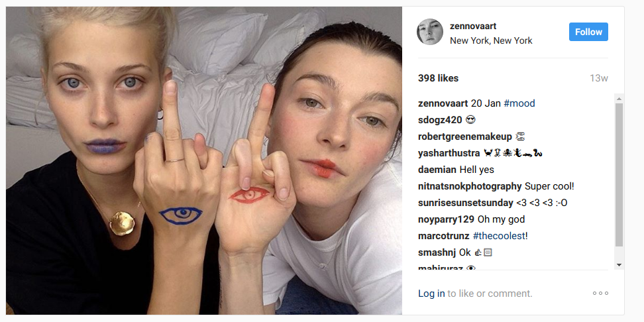Screen dimensions: 644x322
Task: Click the #thecoolest hashtag
Action: (x=499, y=236)
